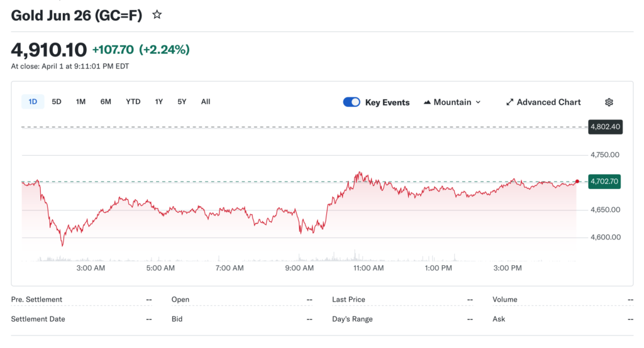Click the 4,802.40 previous close price label

click(605, 127)
